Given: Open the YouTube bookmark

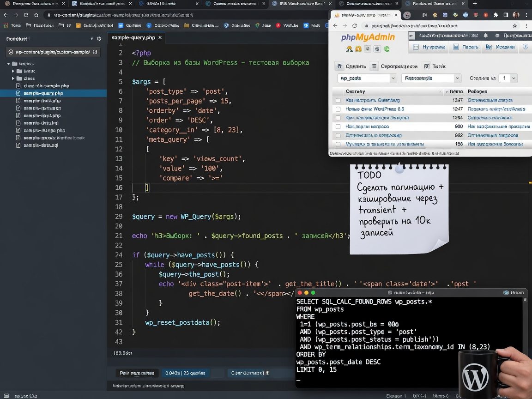Looking at the screenshot, I should 287,25.
